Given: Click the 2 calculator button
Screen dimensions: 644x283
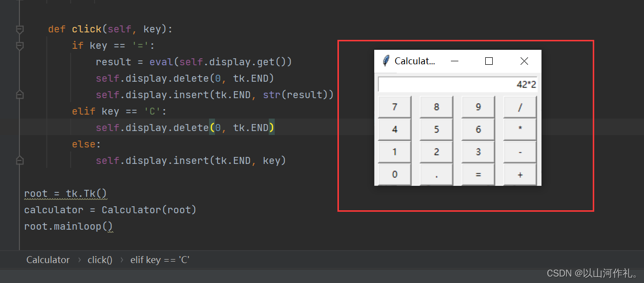Looking at the screenshot, I should (x=436, y=151).
